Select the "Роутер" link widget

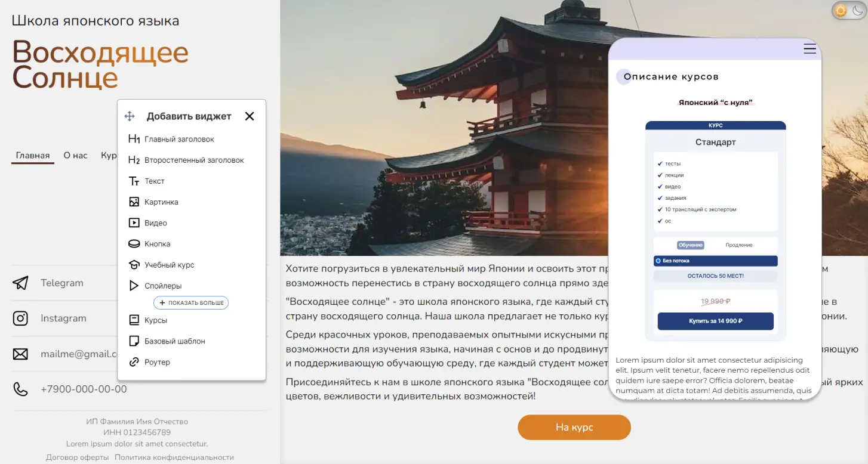[157, 362]
